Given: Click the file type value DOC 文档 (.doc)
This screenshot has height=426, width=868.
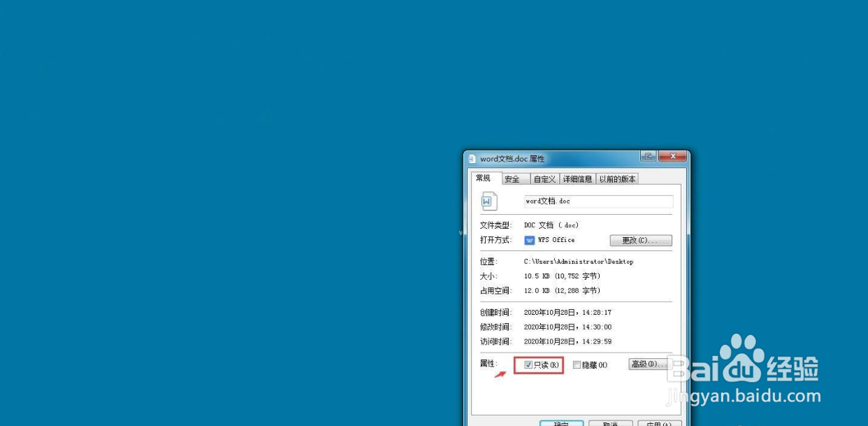Looking at the screenshot, I should pos(551,225).
